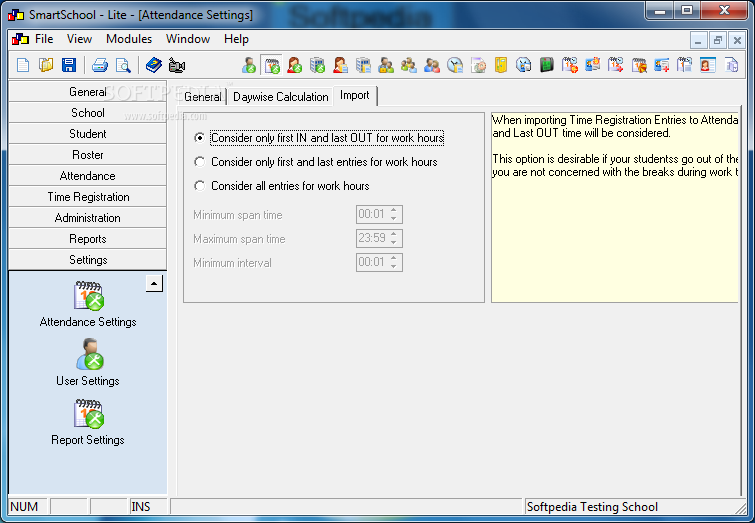This screenshot has height=523, width=755.
Task: Expand the Attendance sidebar section
Action: [x=88, y=176]
